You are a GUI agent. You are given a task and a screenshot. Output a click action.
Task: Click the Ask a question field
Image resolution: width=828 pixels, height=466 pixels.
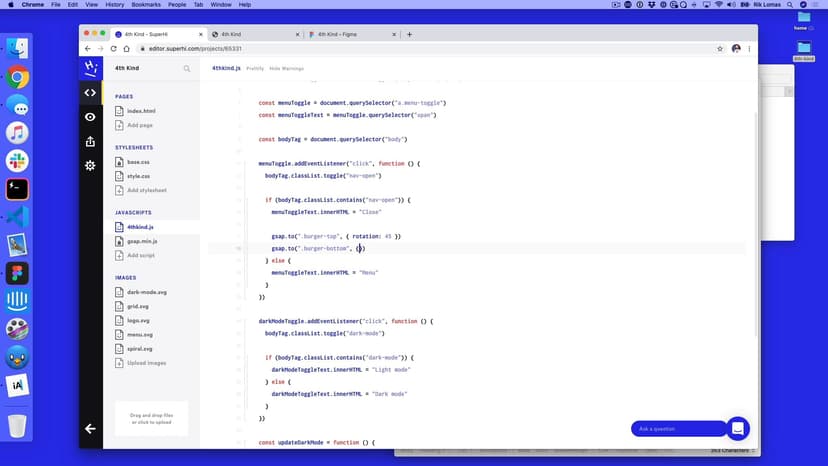pyautogui.click(x=677, y=429)
